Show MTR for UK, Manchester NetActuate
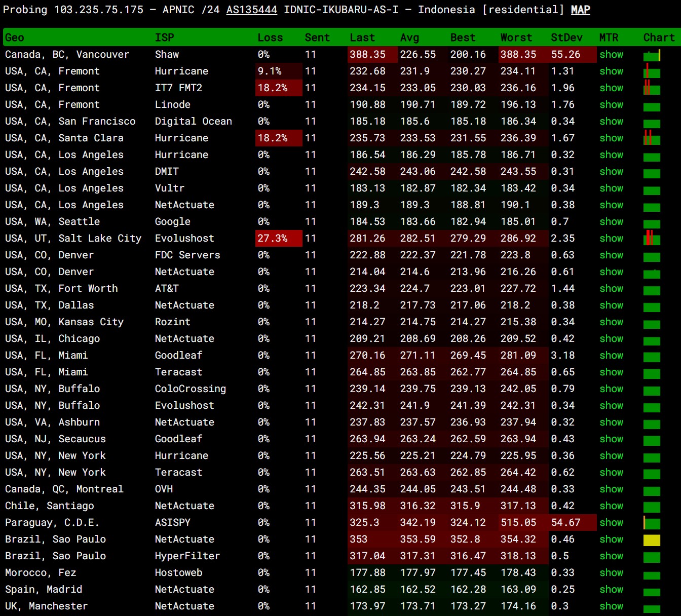This screenshot has height=616, width=681. coord(611,606)
